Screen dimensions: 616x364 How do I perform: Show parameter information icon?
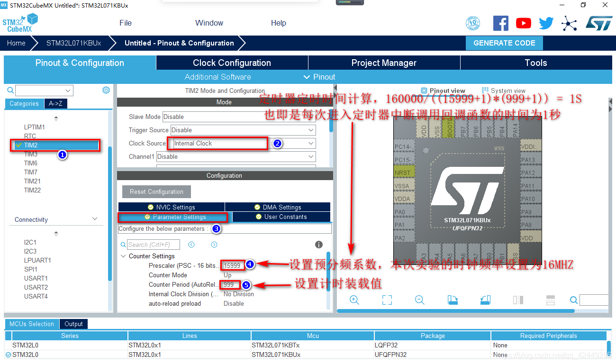pyautogui.click(x=319, y=245)
